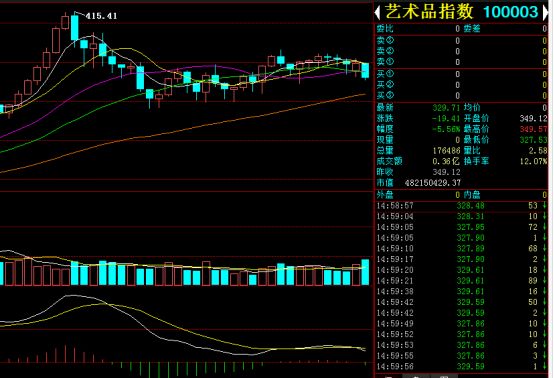This screenshot has width=554, height=378.
Task: Click the down arrow on the 14:59:56 trade row
Action: 544,366
